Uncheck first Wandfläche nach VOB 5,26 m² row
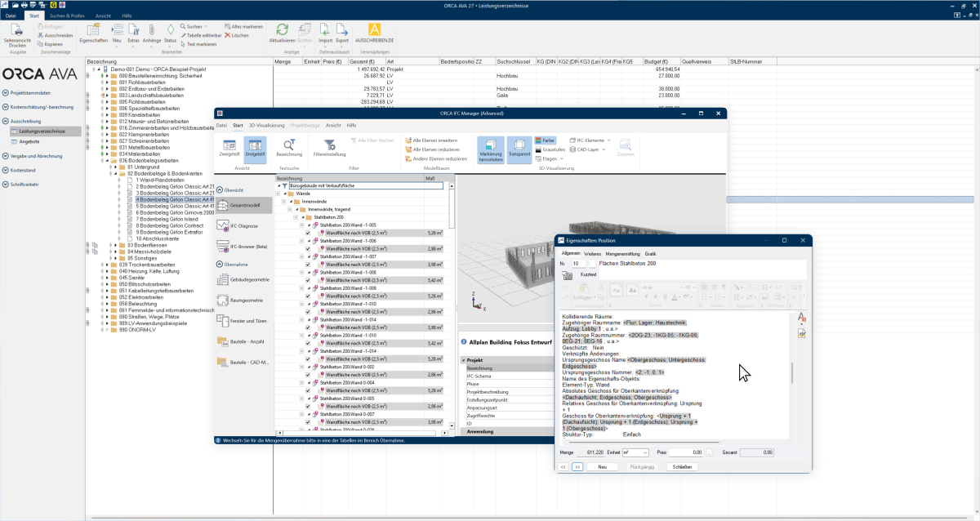 point(308,233)
